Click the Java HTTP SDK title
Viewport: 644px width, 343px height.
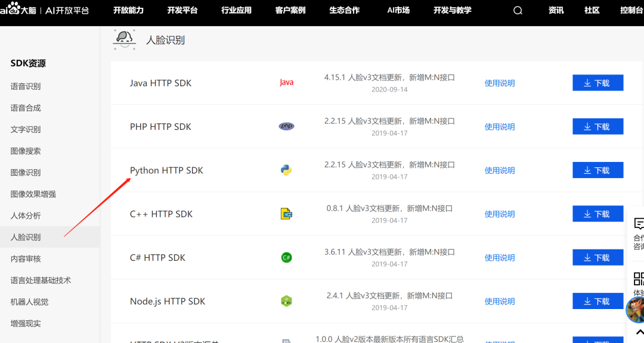point(160,83)
